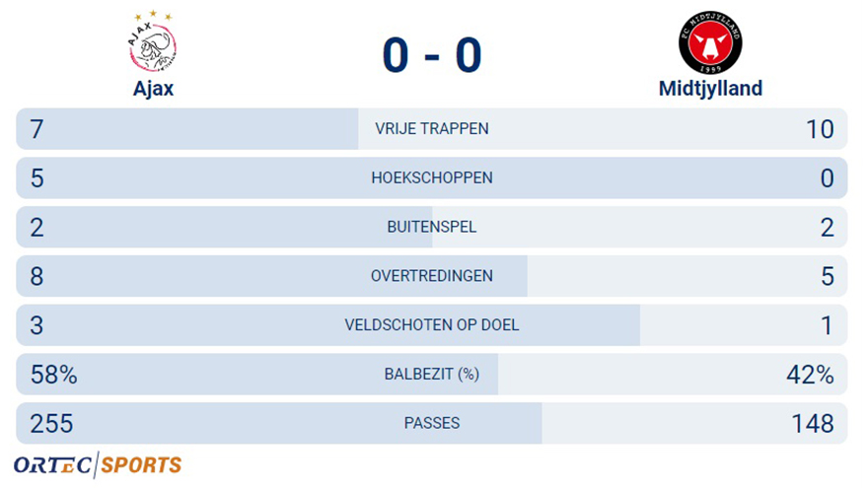Click the Balbezit (%) bar label
The image size is (868, 488).
coord(432,375)
